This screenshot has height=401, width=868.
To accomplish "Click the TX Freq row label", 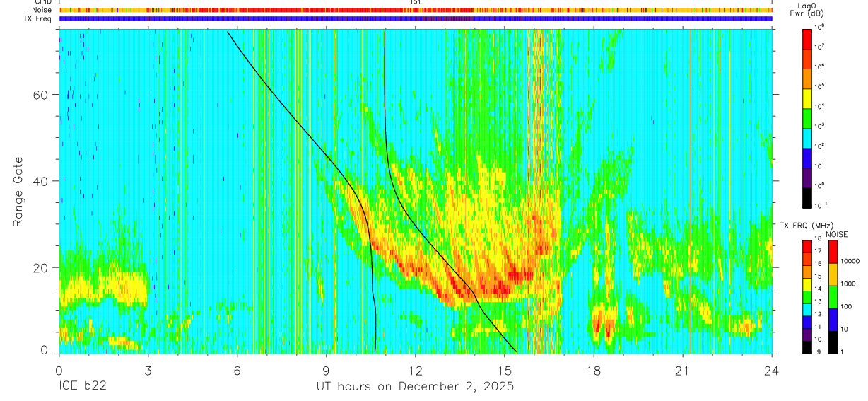I will tap(38, 18).
